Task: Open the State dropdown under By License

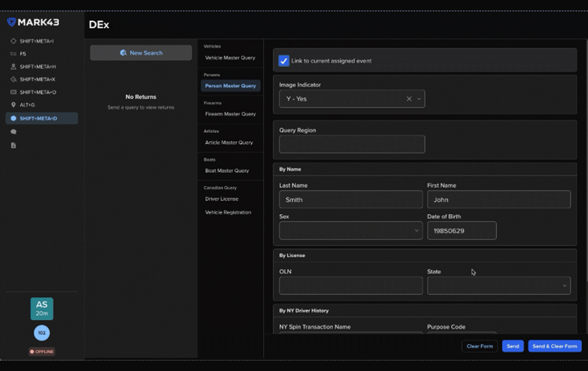Action: coord(498,286)
